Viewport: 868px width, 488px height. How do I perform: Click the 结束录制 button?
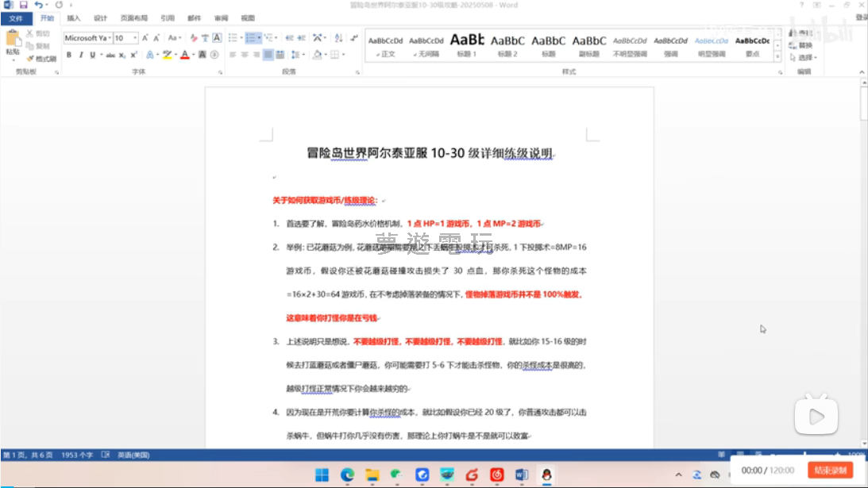pyautogui.click(x=830, y=471)
